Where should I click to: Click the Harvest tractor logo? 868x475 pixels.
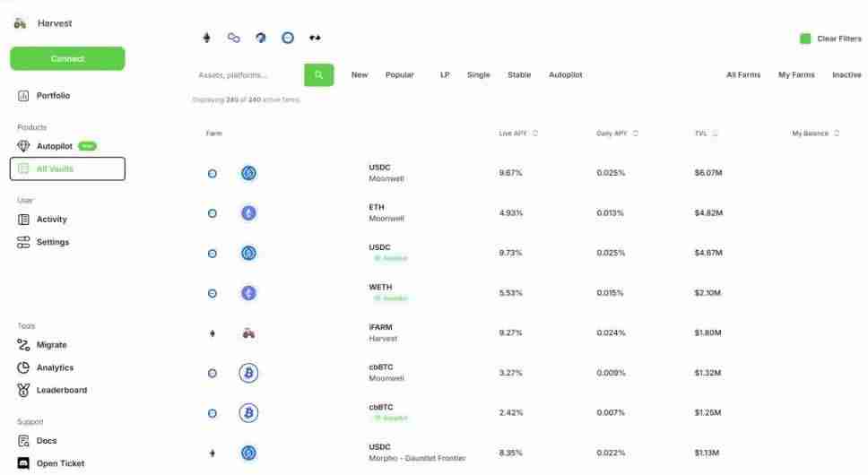[x=21, y=23]
